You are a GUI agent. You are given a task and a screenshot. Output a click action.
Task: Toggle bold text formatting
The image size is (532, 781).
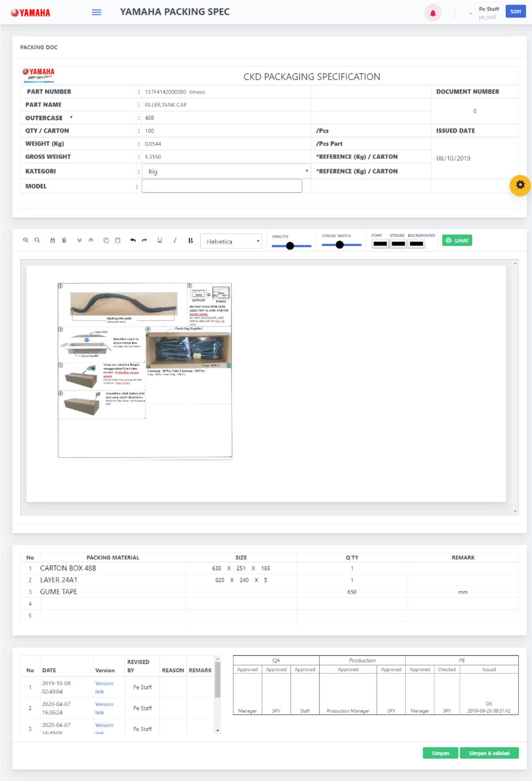coord(190,241)
